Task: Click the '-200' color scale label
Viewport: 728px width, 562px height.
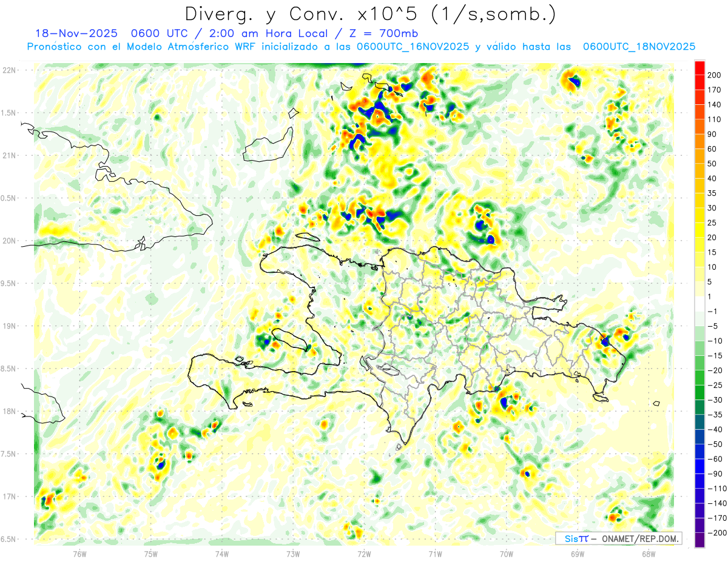Action: [718, 533]
